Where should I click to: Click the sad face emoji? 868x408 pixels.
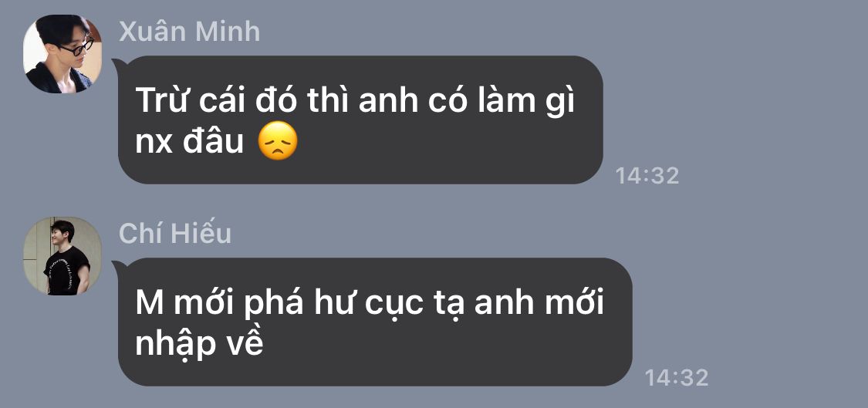tap(278, 141)
